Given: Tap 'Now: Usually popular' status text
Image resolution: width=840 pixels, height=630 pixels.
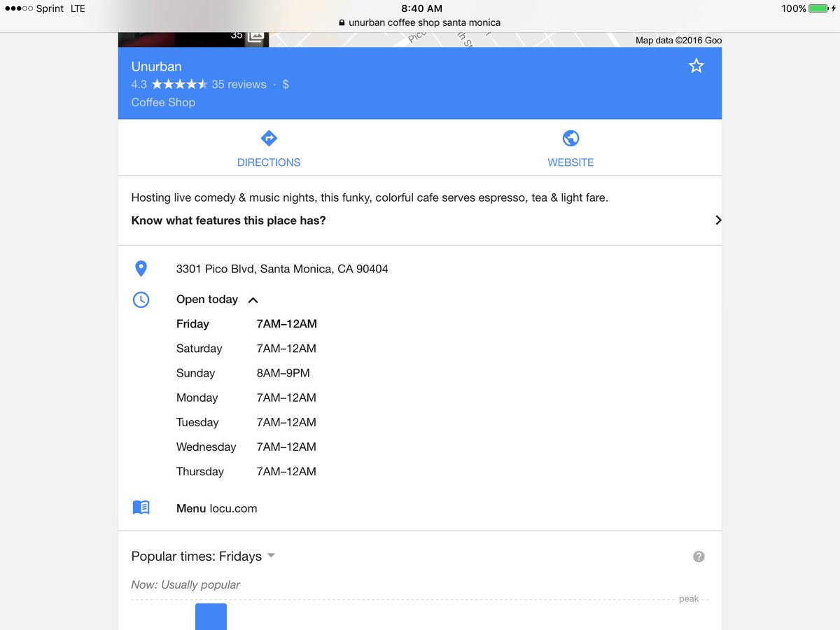Looking at the screenshot, I should pyautogui.click(x=185, y=584).
